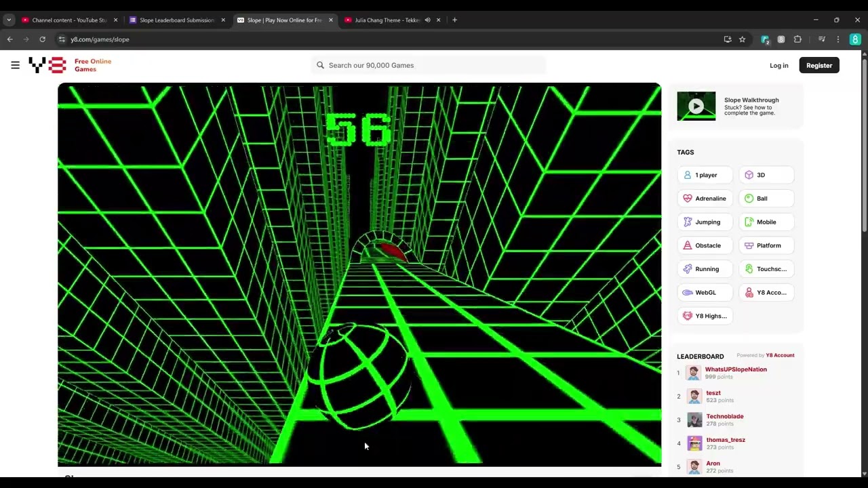The image size is (868, 488).
Task: Click the Register button
Action: coord(819,65)
